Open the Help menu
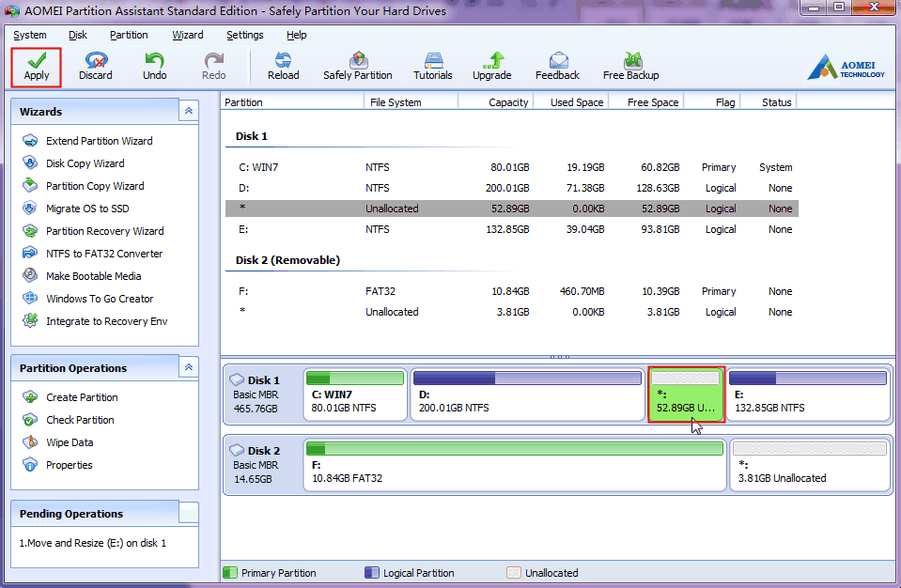This screenshot has height=588, width=901. (297, 35)
